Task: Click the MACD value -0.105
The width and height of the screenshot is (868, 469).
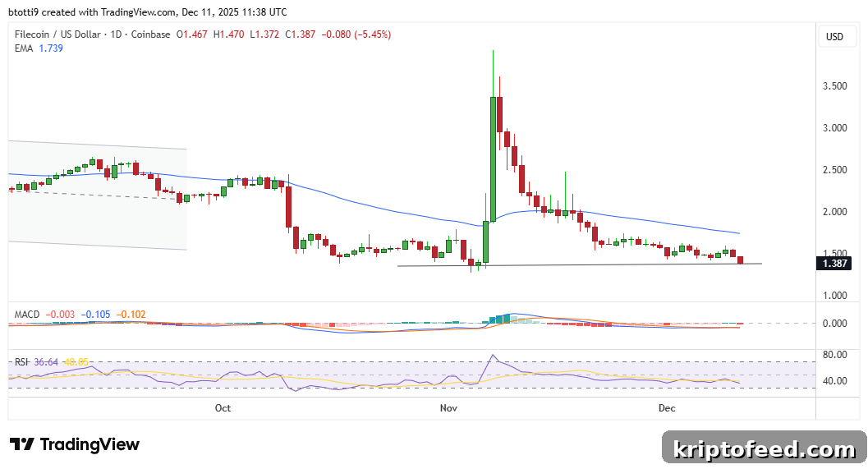Action: click(x=96, y=315)
